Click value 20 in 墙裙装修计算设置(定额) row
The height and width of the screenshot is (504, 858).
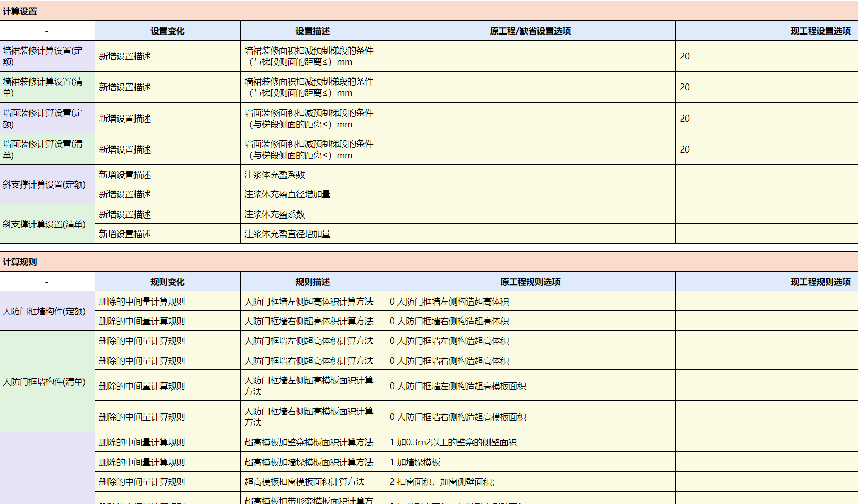[x=685, y=56]
